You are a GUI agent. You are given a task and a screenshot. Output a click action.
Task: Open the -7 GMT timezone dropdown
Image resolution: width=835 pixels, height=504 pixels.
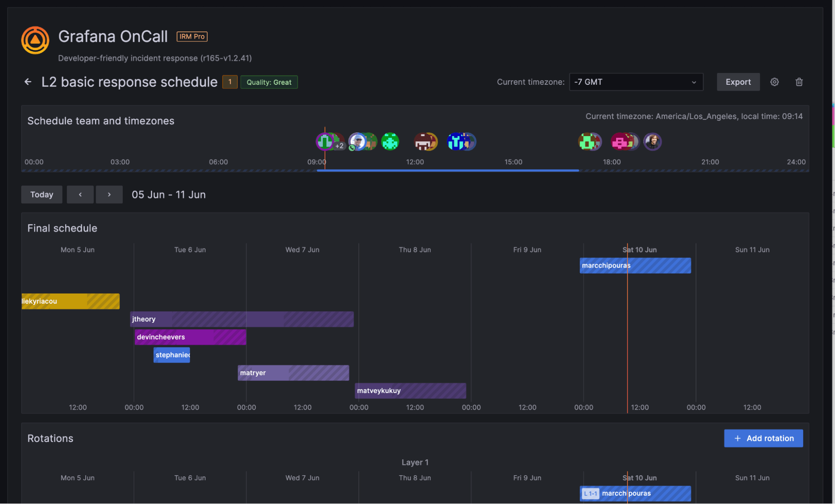coord(636,82)
